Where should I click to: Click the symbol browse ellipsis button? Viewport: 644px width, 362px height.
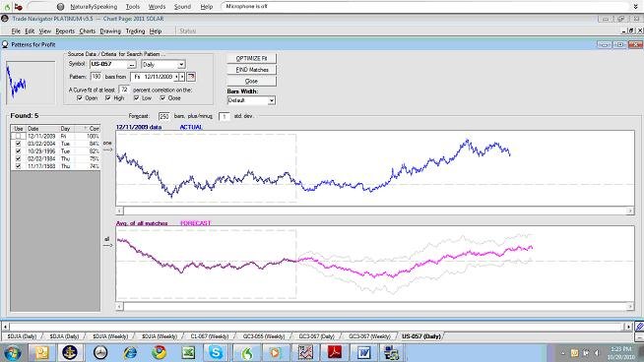pyautogui.click(x=131, y=65)
